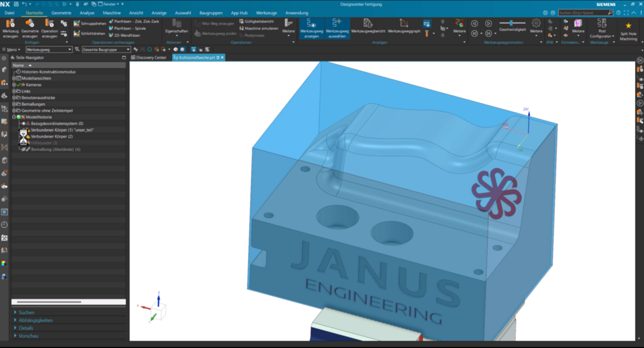Choose Planfräsen - Spirale

(127, 28)
